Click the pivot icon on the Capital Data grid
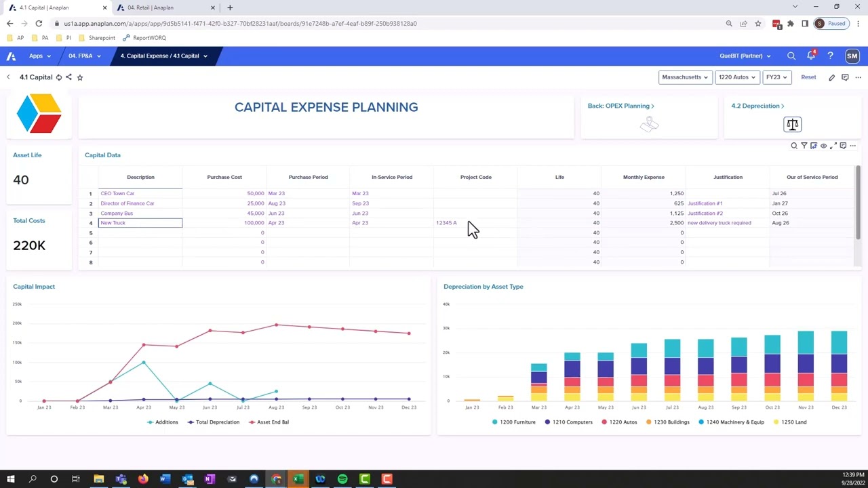This screenshot has height=488, width=868. tap(814, 146)
